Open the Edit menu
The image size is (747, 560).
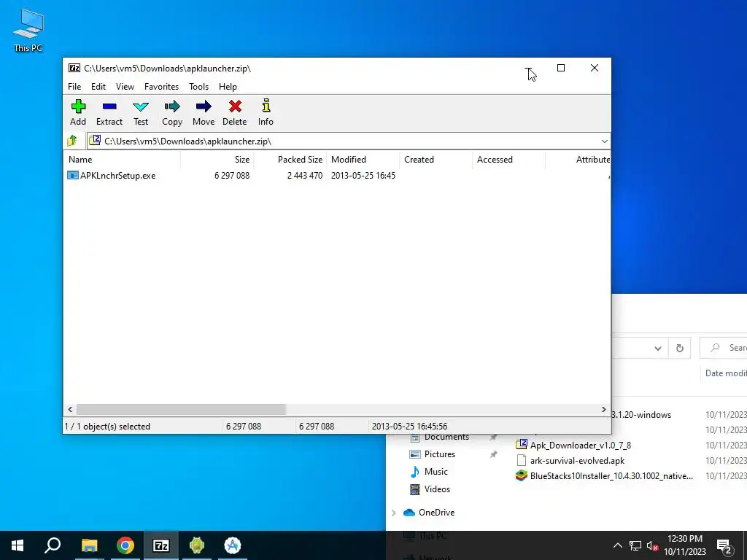click(x=98, y=87)
